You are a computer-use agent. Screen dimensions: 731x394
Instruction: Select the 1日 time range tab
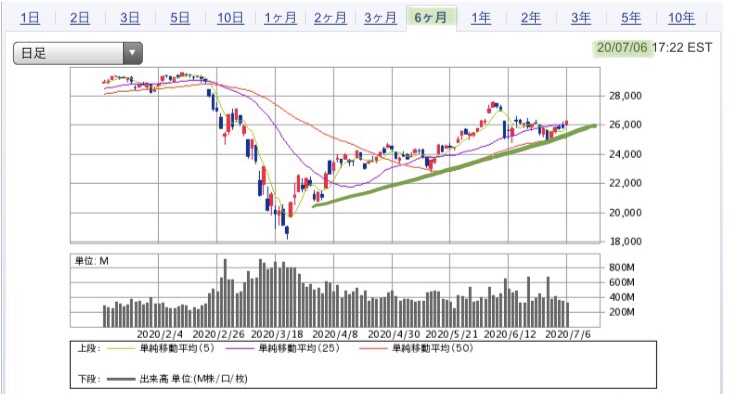29,18
